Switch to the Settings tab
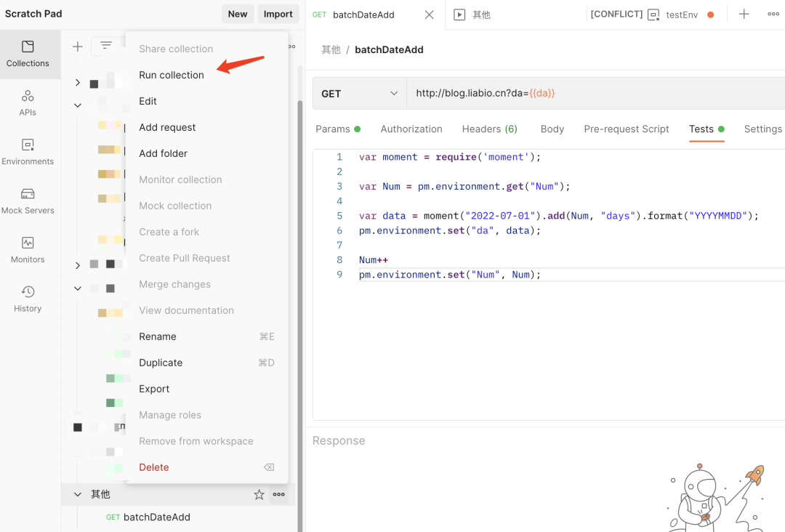 763,129
